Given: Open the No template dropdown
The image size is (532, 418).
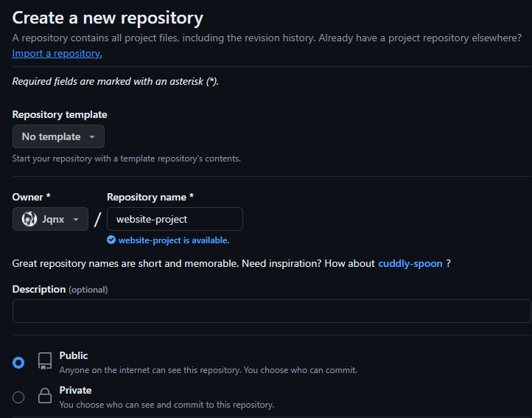Looking at the screenshot, I should [58, 136].
